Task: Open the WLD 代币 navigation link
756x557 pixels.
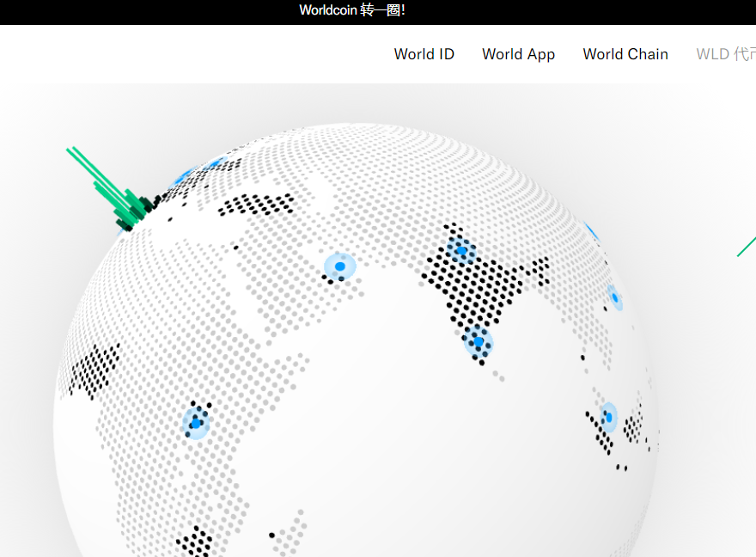Action: [x=725, y=54]
